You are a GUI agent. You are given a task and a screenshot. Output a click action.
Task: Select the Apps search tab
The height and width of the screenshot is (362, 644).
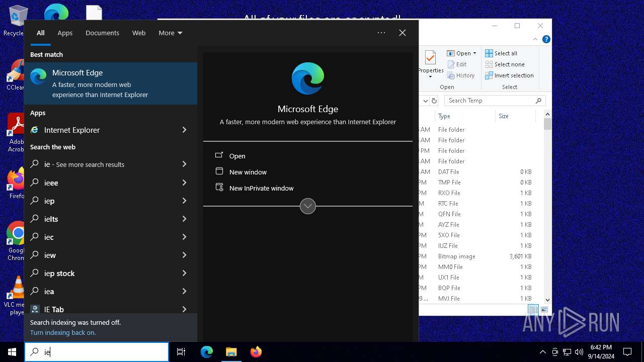tap(65, 33)
